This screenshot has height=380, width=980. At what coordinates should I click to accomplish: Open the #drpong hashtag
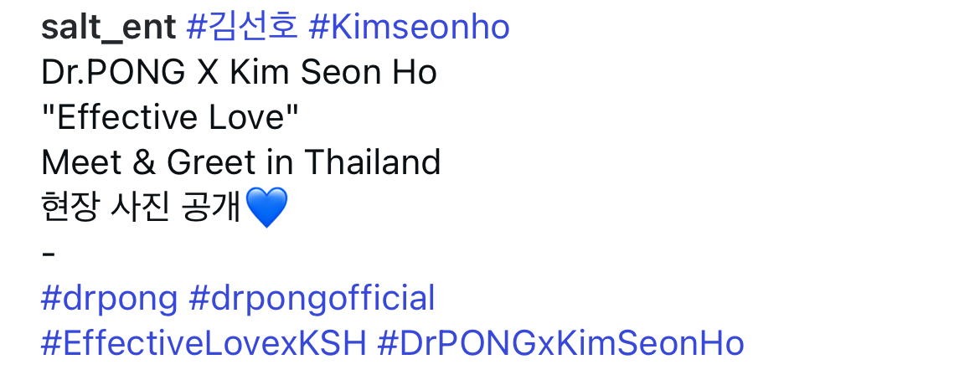coord(109,299)
